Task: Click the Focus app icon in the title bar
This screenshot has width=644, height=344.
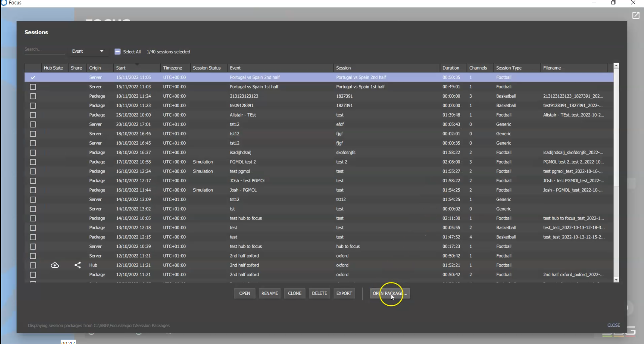Action: (x=4, y=3)
